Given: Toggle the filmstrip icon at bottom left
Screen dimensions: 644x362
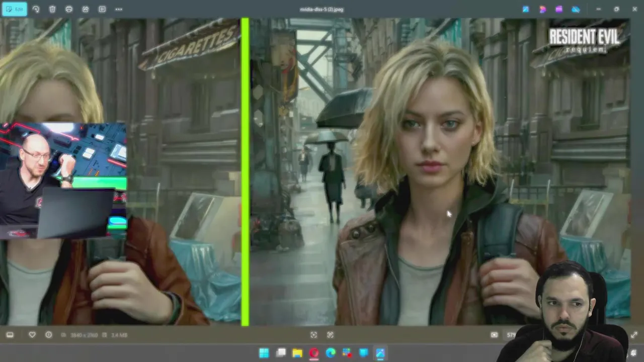Looking at the screenshot, I should tap(10, 335).
